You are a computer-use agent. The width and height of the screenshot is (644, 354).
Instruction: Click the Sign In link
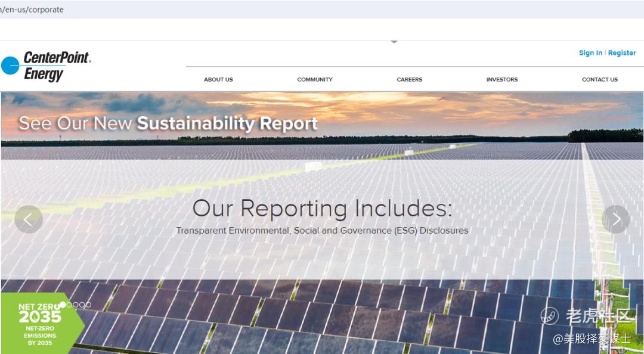pos(590,53)
